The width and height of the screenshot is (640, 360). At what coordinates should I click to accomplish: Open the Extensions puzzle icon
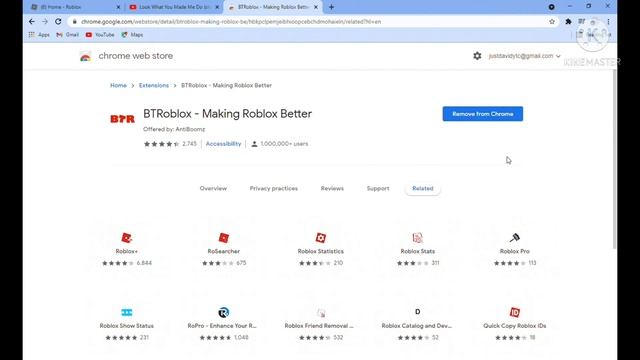(x=568, y=22)
